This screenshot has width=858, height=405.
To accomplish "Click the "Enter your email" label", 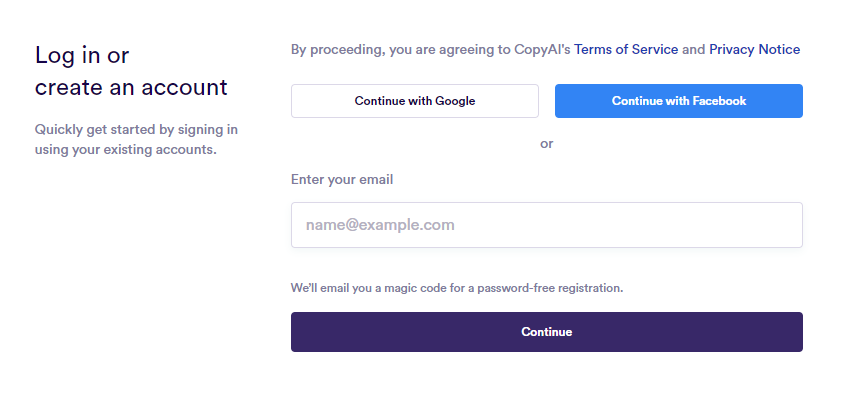I will point(342,180).
